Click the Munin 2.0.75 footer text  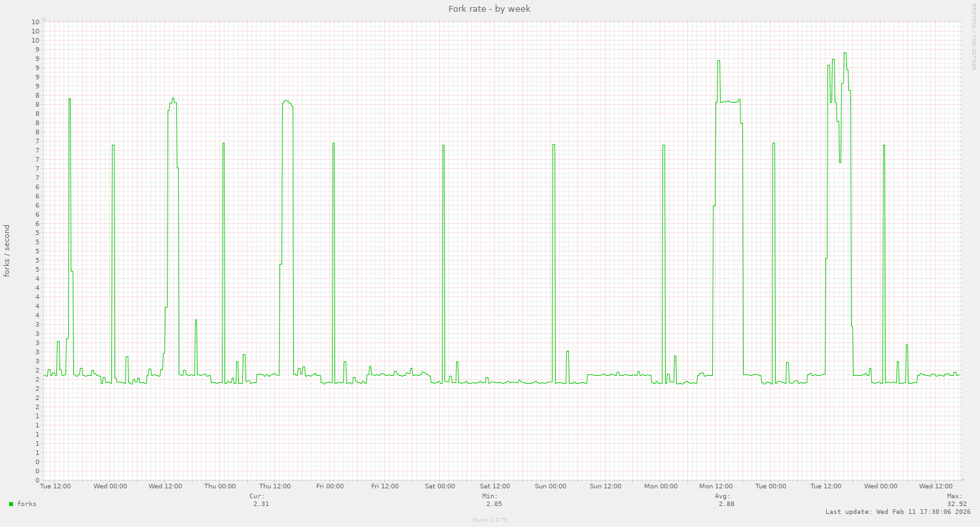tap(490, 520)
